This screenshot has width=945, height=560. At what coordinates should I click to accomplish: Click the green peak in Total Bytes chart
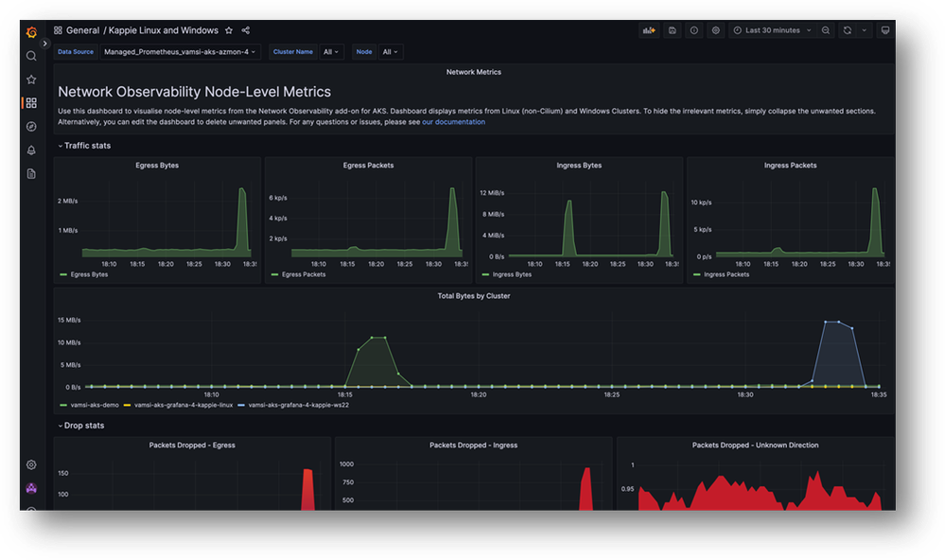(x=377, y=338)
